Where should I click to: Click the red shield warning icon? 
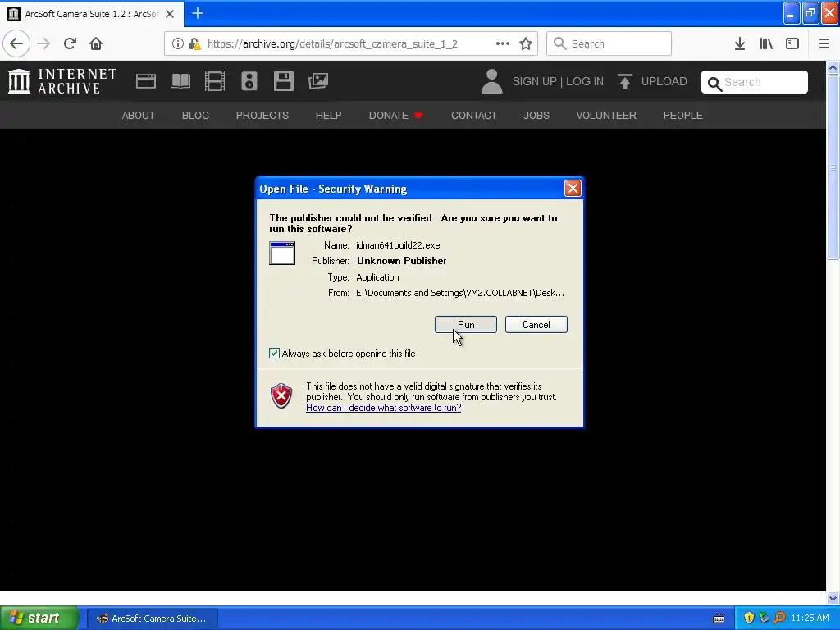click(281, 396)
